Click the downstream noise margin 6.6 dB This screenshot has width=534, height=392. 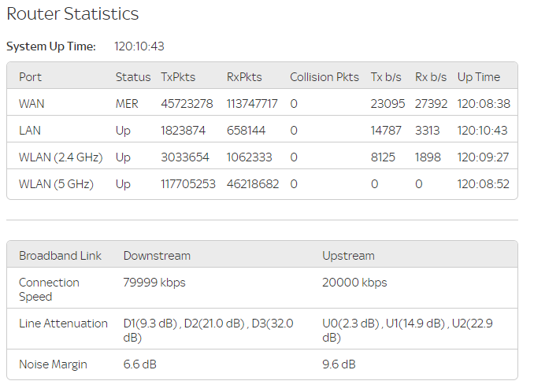[139, 364]
